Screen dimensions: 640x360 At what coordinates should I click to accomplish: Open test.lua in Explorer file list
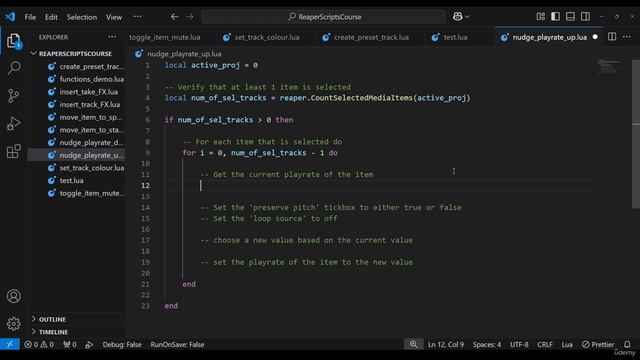tap(76, 180)
